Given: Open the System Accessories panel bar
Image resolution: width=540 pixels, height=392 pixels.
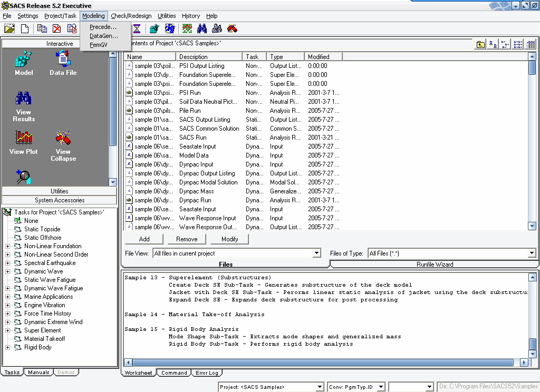Looking at the screenshot, I should point(60,200).
